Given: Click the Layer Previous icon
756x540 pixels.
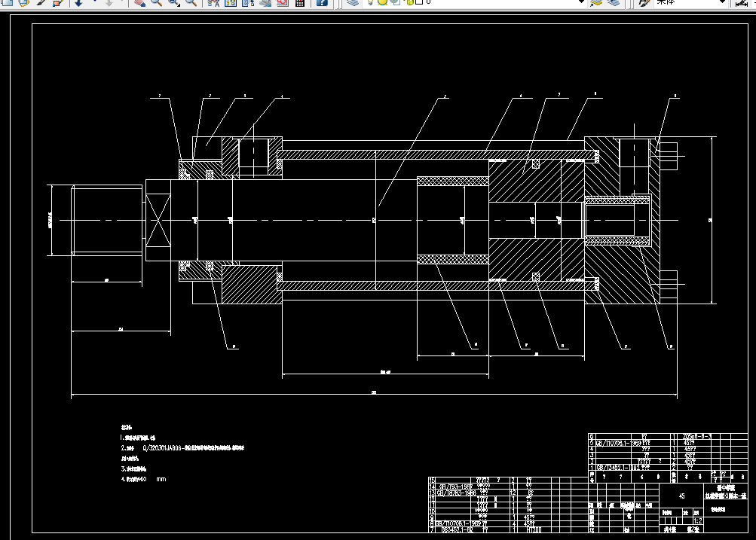Looking at the screenshot, I should [614, 2].
